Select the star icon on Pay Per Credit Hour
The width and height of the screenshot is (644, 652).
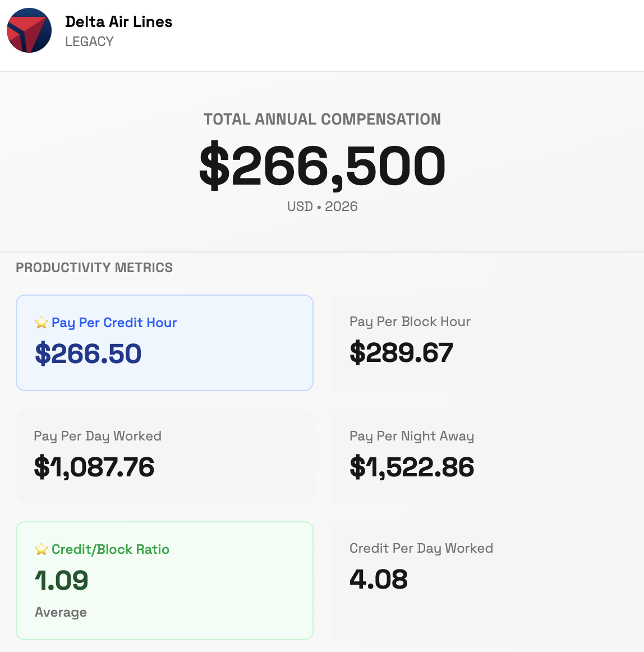point(41,322)
